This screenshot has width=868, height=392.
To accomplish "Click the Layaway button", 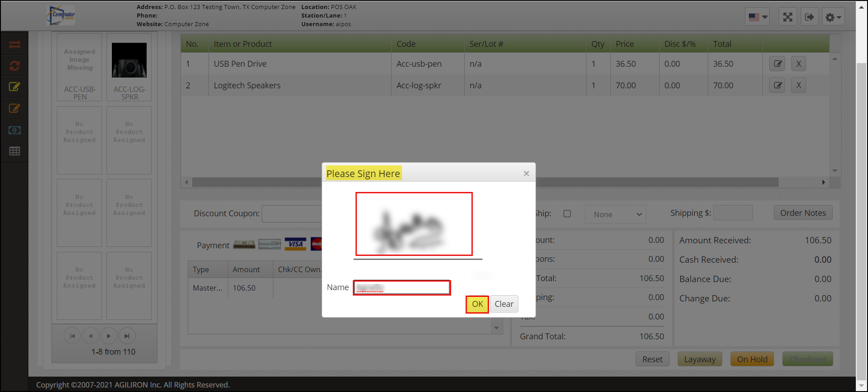I will tap(700, 359).
